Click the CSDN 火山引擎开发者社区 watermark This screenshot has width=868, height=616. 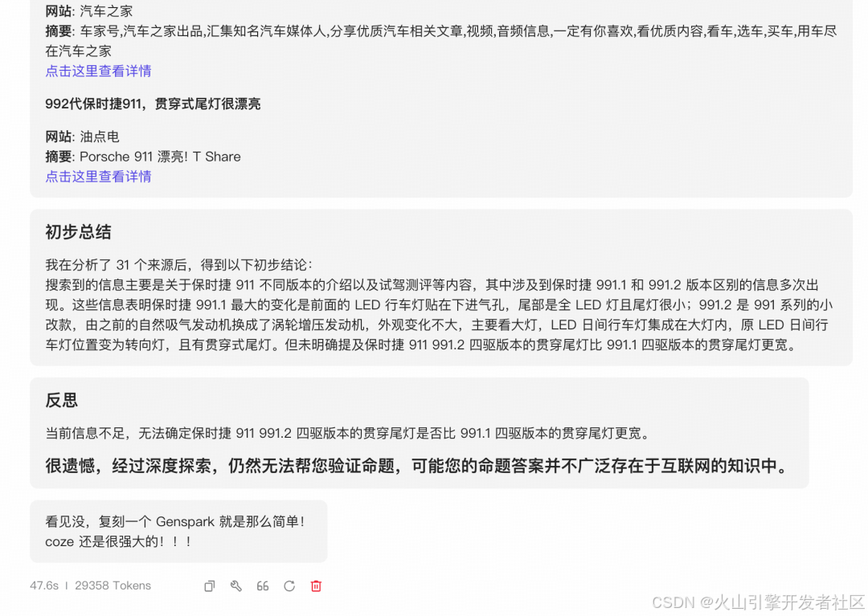coord(759,602)
